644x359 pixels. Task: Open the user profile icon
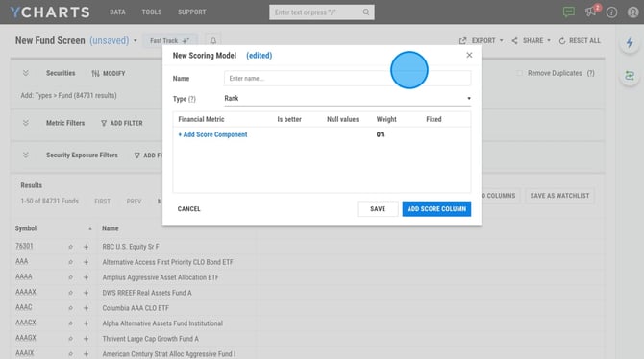(x=632, y=12)
